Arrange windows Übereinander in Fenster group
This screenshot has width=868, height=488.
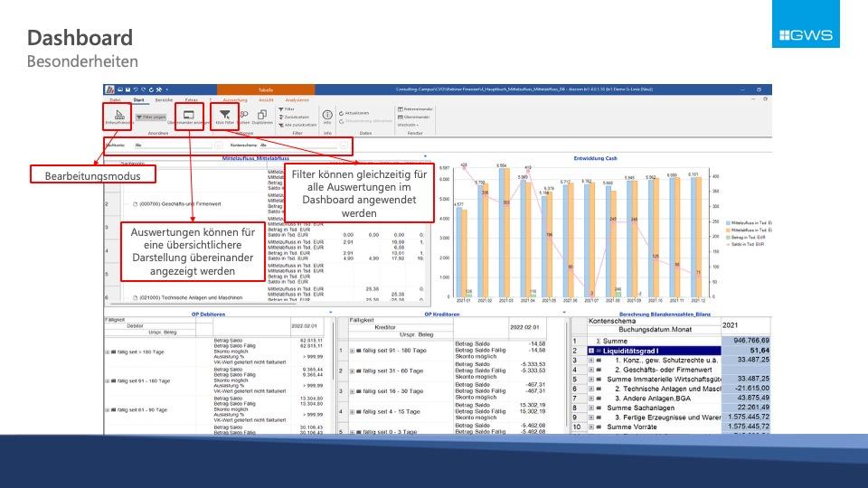(414, 117)
